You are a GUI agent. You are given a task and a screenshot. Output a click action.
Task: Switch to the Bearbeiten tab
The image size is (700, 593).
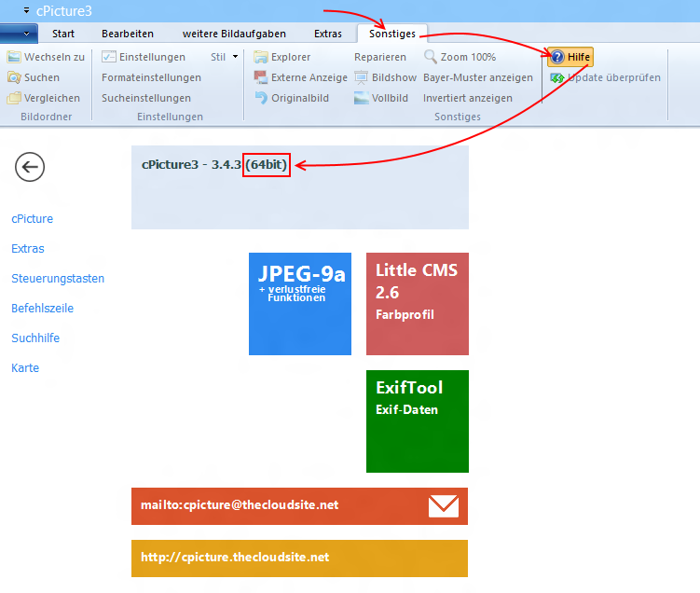(x=128, y=34)
